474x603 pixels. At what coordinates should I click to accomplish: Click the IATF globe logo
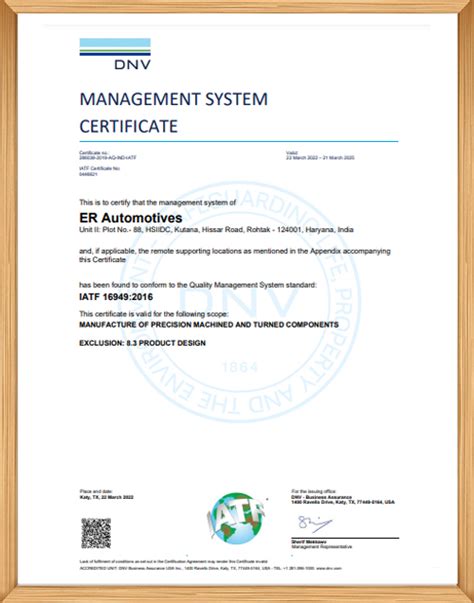pyautogui.click(x=237, y=518)
